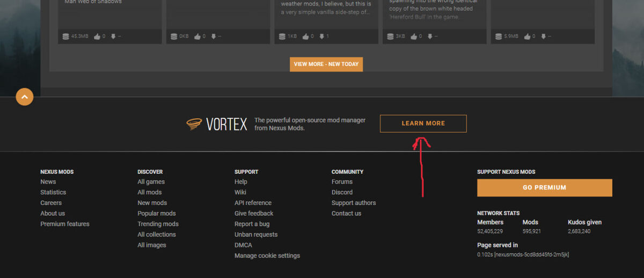Click the download arrow icon on the 0KB card
Image resolution: width=644 pixels, height=278 pixels.
pos(214,36)
